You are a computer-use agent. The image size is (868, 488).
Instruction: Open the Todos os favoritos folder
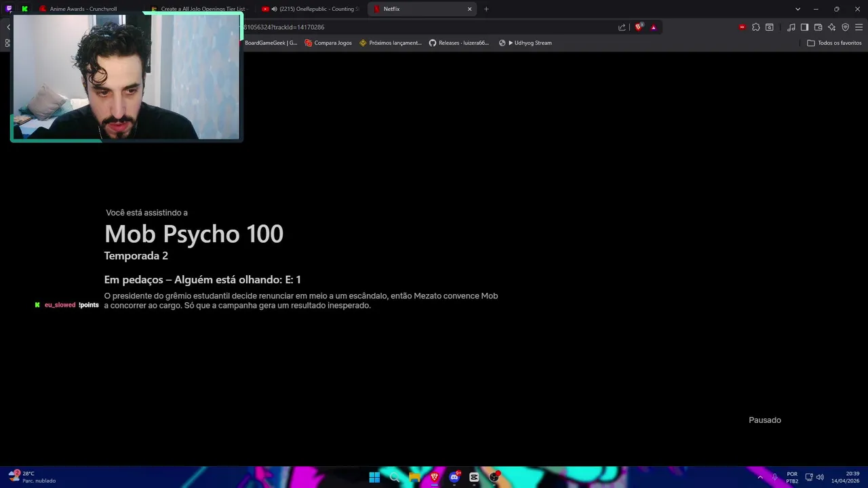tap(834, 43)
